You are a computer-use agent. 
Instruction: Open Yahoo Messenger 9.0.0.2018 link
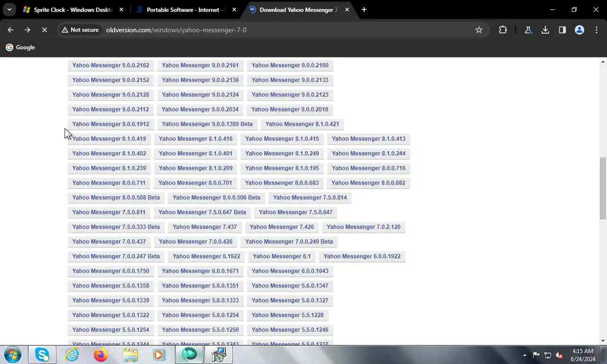[x=289, y=109]
